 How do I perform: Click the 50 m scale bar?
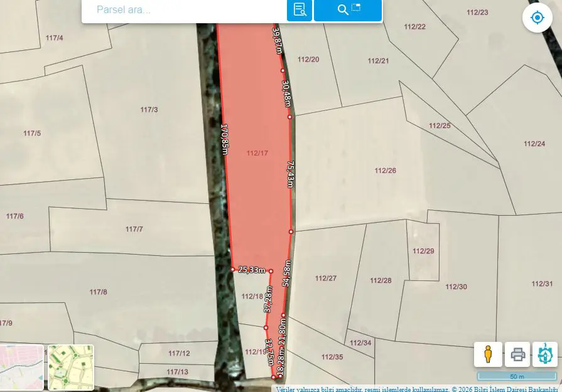coord(517,376)
